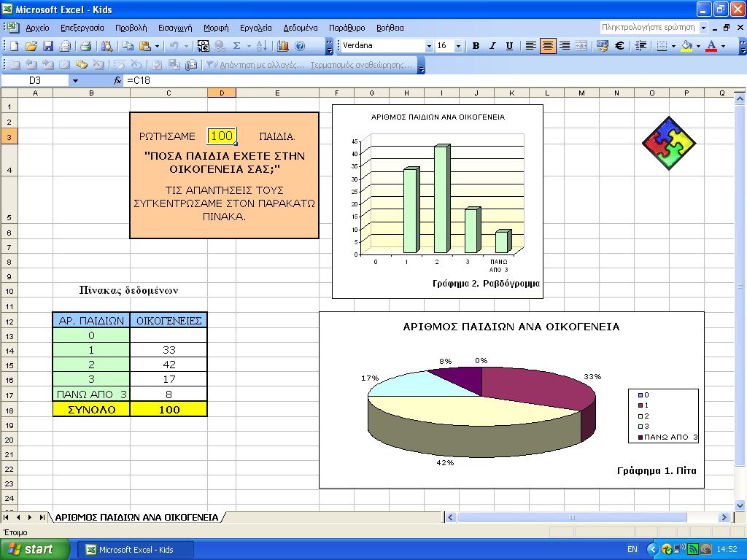
Task: Click the vertical scrollbar down arrow
Action: tap(740, 505)
